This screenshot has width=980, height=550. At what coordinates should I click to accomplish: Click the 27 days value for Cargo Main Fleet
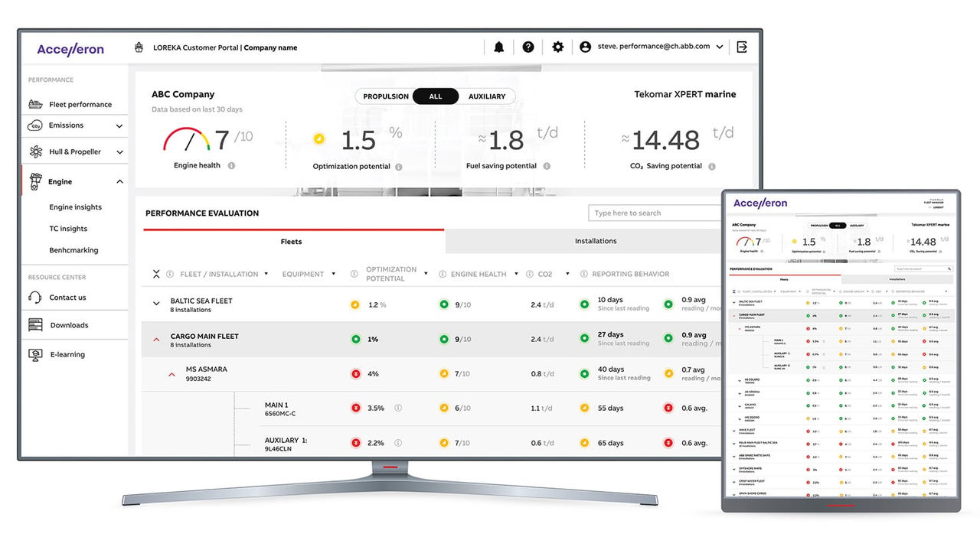[610, 334]
